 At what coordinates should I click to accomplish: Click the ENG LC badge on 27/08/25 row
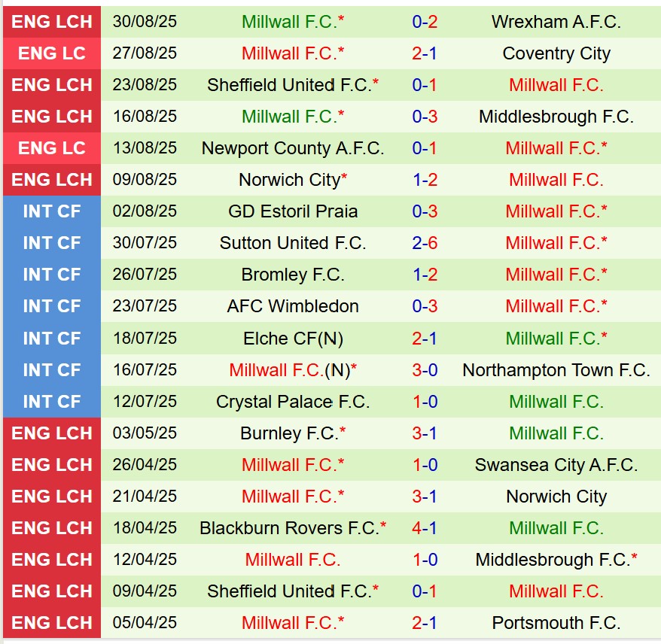click(x=52, y=53)
